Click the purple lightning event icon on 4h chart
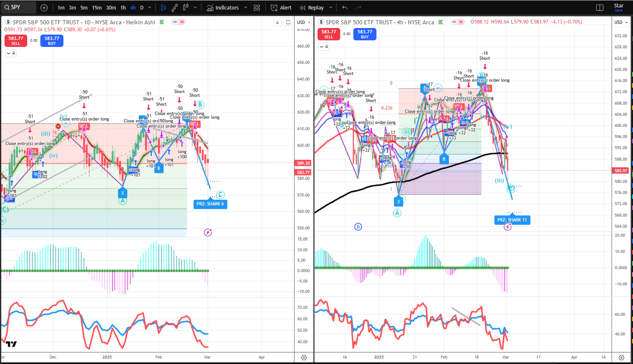This screenshot has width=633, height=364. (x=507, y=226)
